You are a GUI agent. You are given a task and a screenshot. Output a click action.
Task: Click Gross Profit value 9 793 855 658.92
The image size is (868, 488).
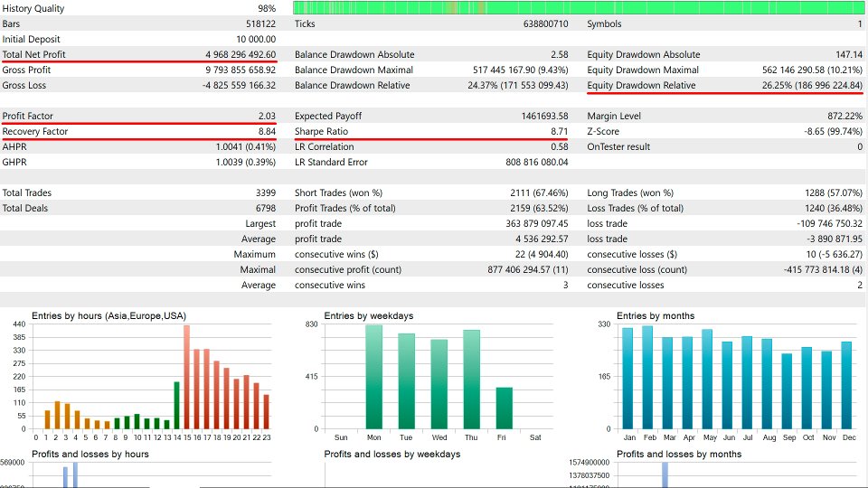pos(241,70)
